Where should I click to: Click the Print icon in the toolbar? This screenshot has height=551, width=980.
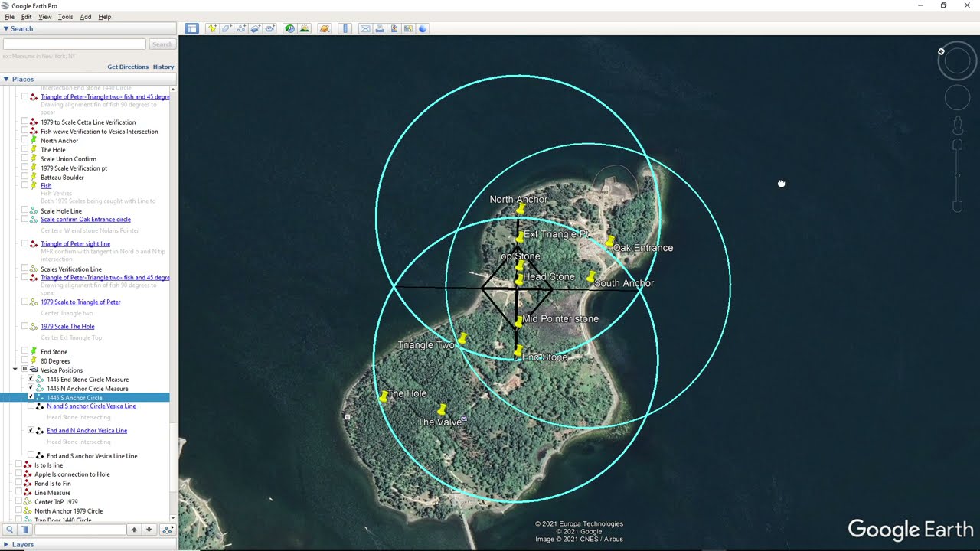[x=380, y=28]
